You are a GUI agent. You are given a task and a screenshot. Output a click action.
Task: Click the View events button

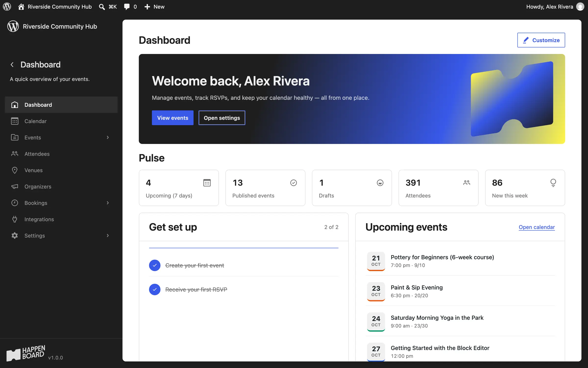click(x=173, y=118)
